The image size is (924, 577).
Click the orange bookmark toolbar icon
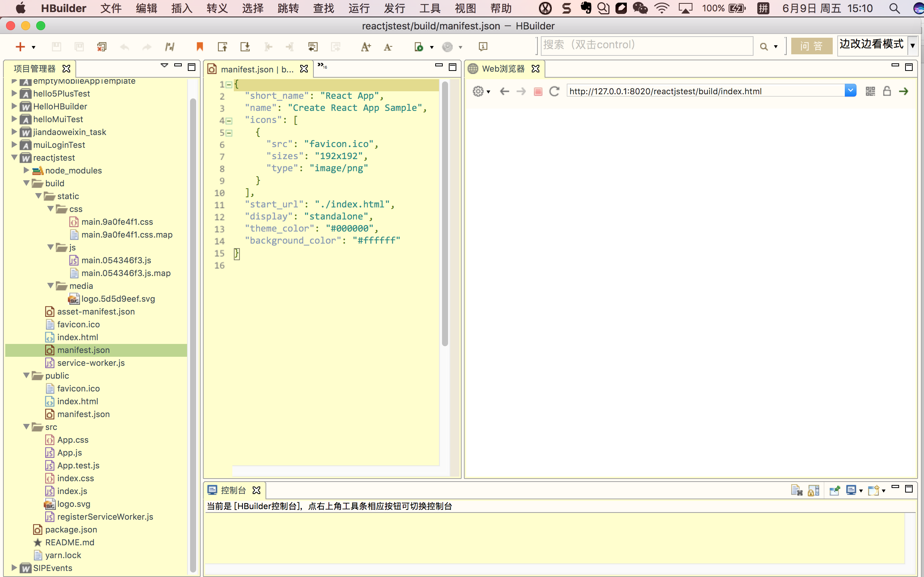point(199,46)
